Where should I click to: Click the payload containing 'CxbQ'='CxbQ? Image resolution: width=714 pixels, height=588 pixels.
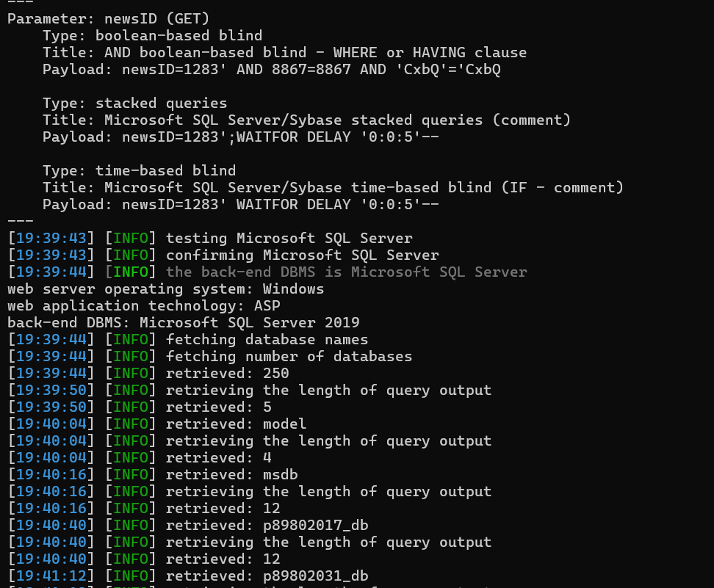tap(272, 69)
